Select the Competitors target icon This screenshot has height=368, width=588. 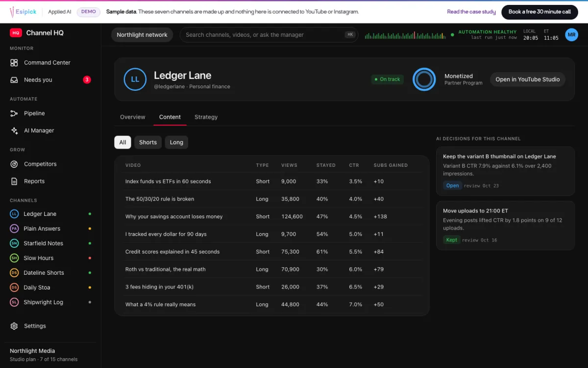pos(14,164)
